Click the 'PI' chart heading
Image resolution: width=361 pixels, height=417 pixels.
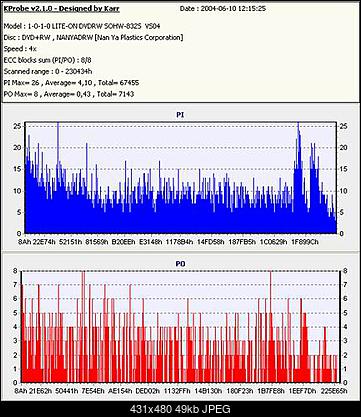point(180,115)
